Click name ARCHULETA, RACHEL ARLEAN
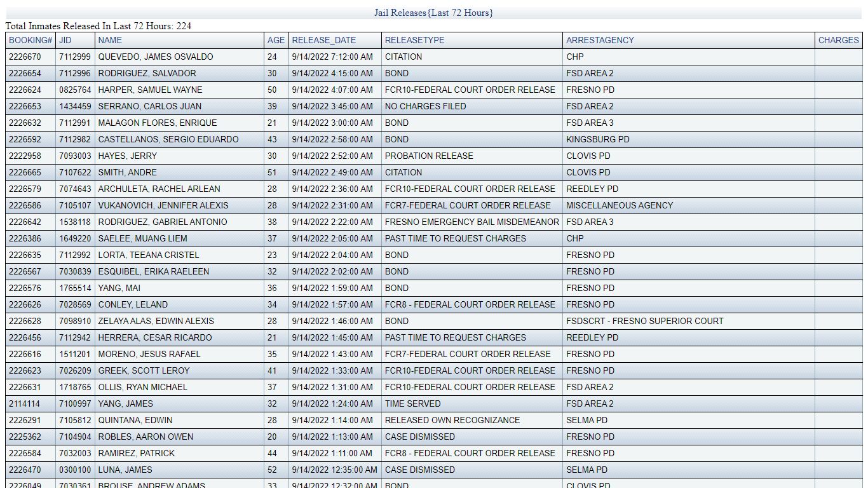The width and height of the screenshot is (868, 488). pyautogui.click(x=159, y=189)
